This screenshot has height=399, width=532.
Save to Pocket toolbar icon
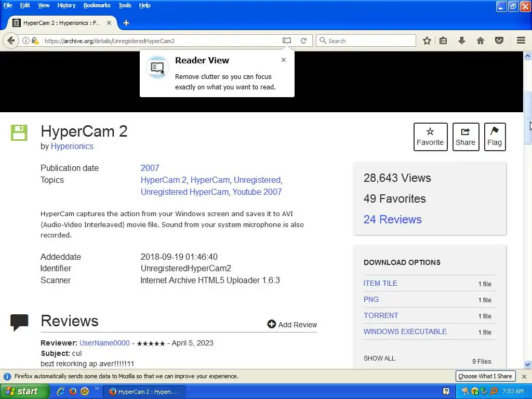(x=499, y=41)
